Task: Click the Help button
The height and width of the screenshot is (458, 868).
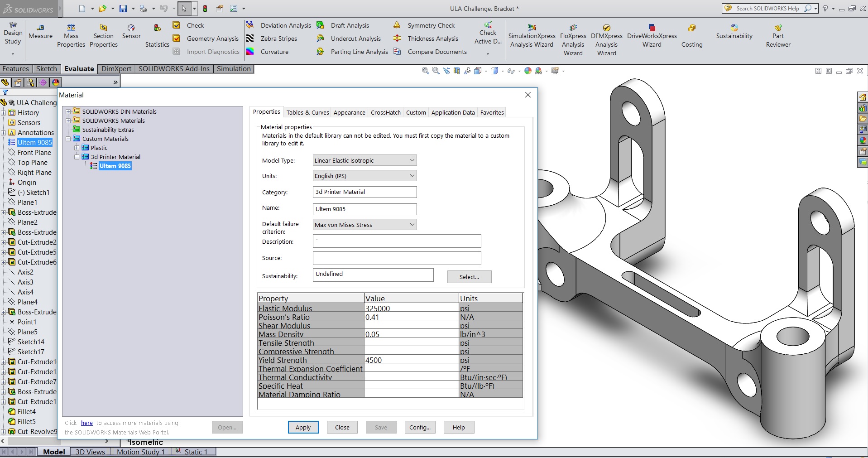Action: point(459,427)
